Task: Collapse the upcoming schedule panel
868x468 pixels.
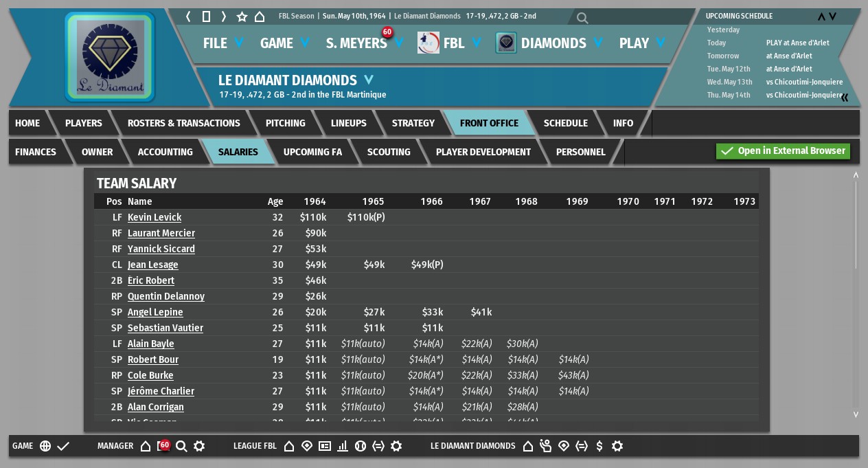Action: pos(845,98)
